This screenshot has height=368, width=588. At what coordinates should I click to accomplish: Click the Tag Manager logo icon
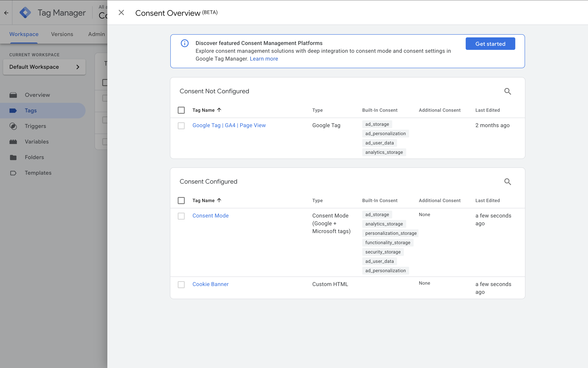pos(25,12)
